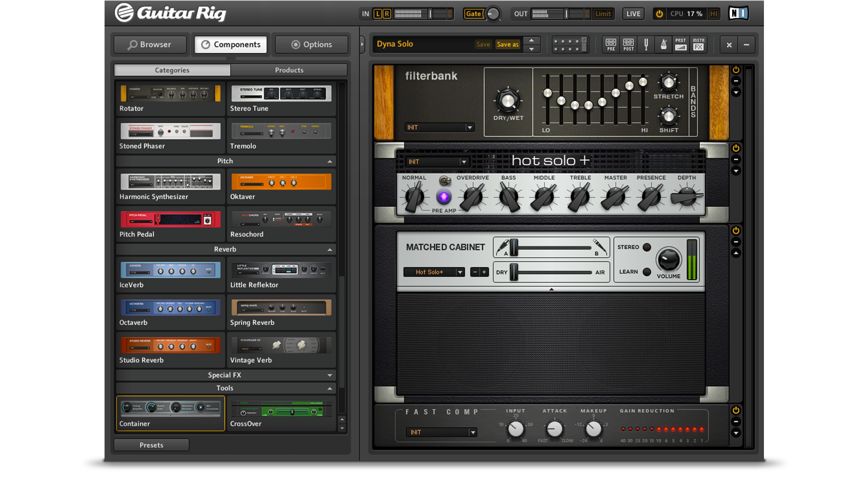868x495 pixels.
Task: Show the virtual rack controller icon
Action: [569, 44]
